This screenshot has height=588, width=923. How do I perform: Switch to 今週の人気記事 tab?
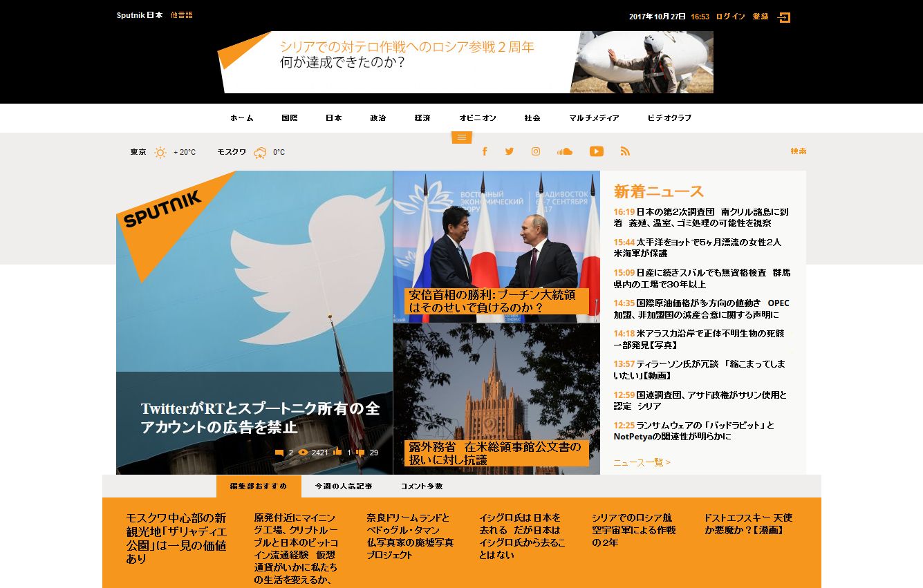click(344, 486)
